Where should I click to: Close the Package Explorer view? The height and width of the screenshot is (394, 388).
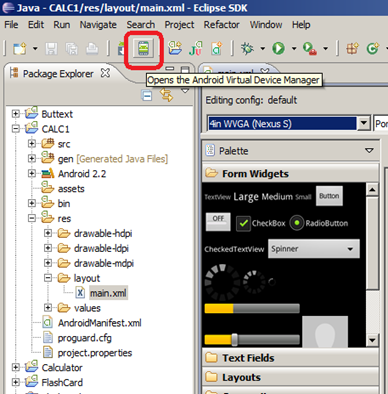pos(105,73)
